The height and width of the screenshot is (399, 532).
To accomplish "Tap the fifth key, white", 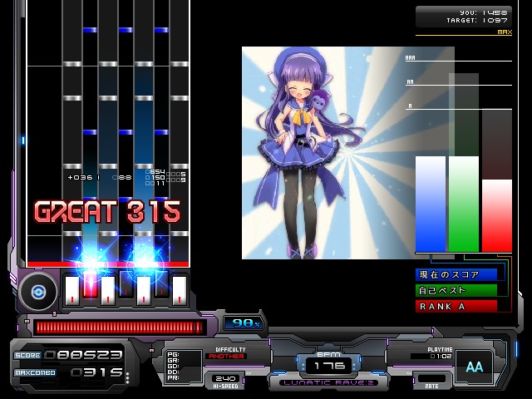I will pos(144,290).
